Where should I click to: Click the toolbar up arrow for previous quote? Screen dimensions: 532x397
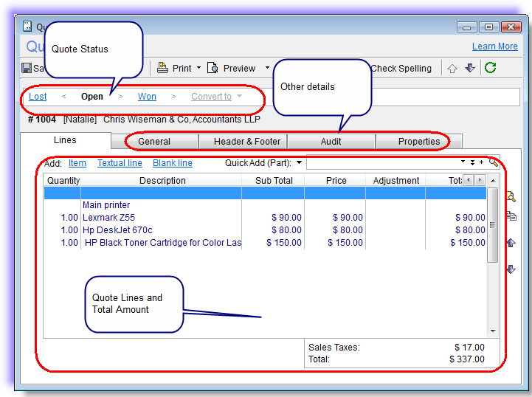pos(453,69)
